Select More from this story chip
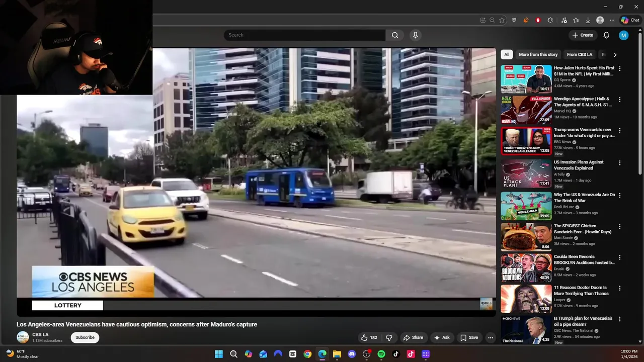The width and height of the screenshot is (644, 362). pos(538,54)
